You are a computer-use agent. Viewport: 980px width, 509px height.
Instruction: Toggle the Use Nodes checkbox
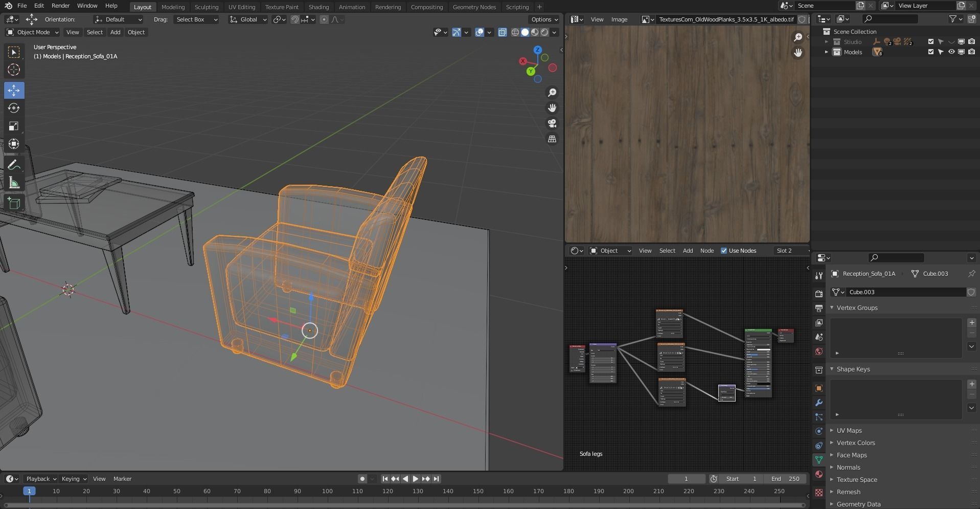pyautogui.click(x=724, y=251)
